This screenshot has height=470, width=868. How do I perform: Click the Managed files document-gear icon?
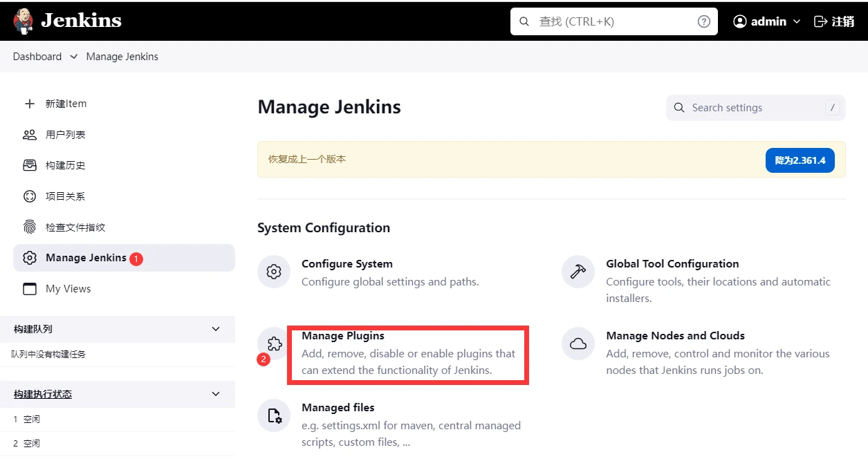coord(274,415)
